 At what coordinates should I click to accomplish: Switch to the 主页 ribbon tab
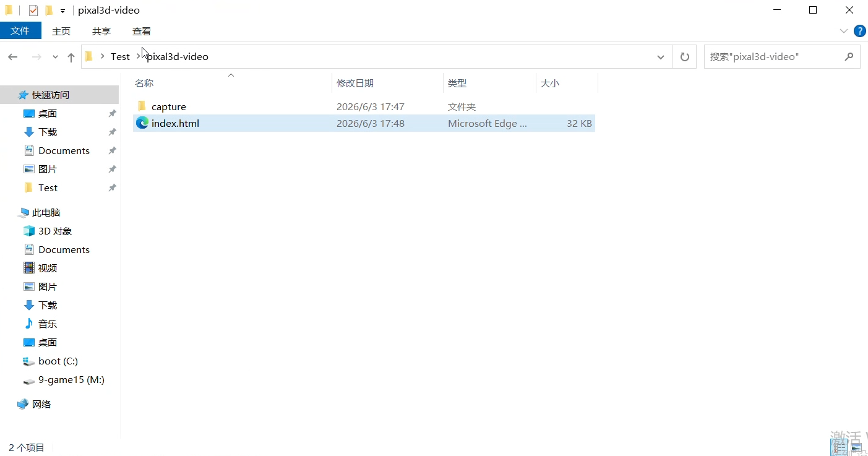(61, 31)
